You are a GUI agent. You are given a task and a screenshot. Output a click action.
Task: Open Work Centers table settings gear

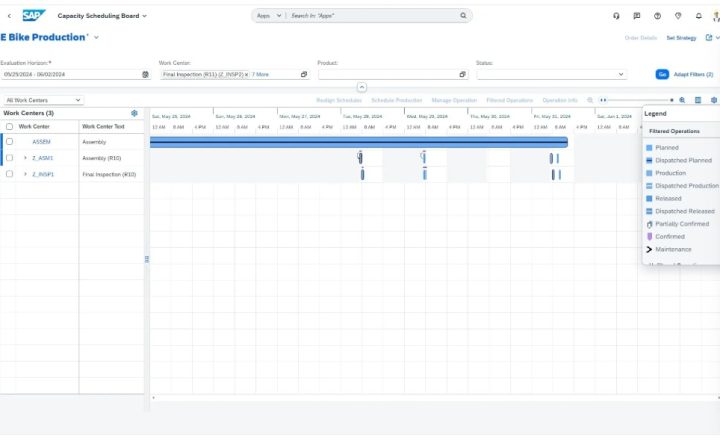[x=134, y=113]
